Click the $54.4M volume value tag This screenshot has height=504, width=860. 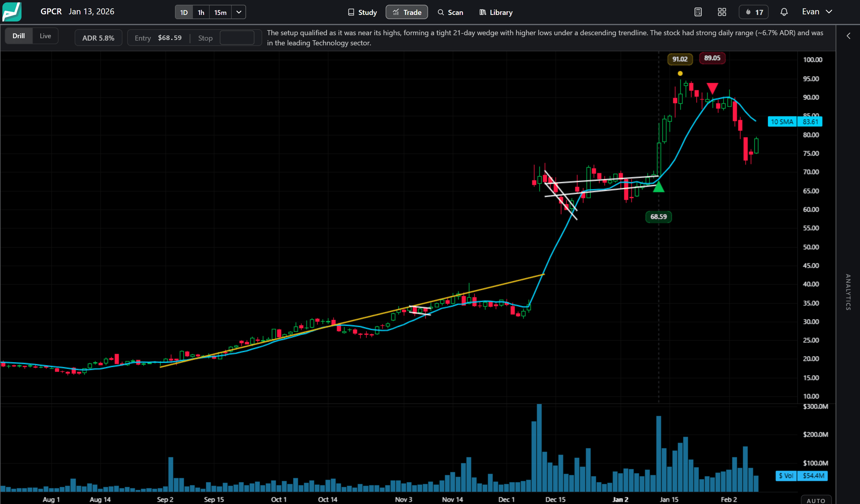point(813,476)
